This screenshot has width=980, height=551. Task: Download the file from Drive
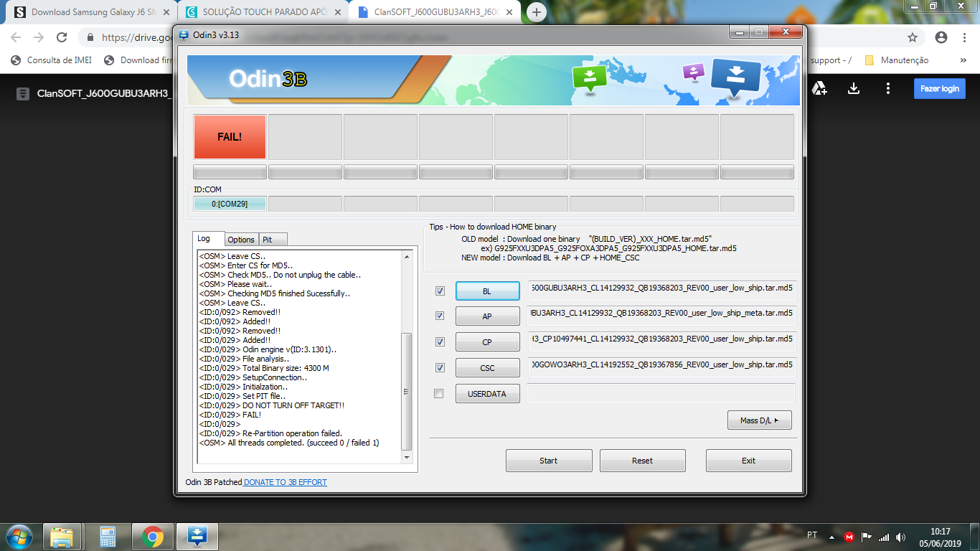click(x=854, y=88)
